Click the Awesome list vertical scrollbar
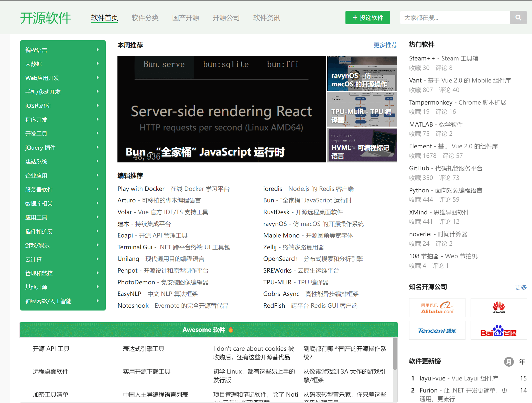 click(x=395, y=354)
